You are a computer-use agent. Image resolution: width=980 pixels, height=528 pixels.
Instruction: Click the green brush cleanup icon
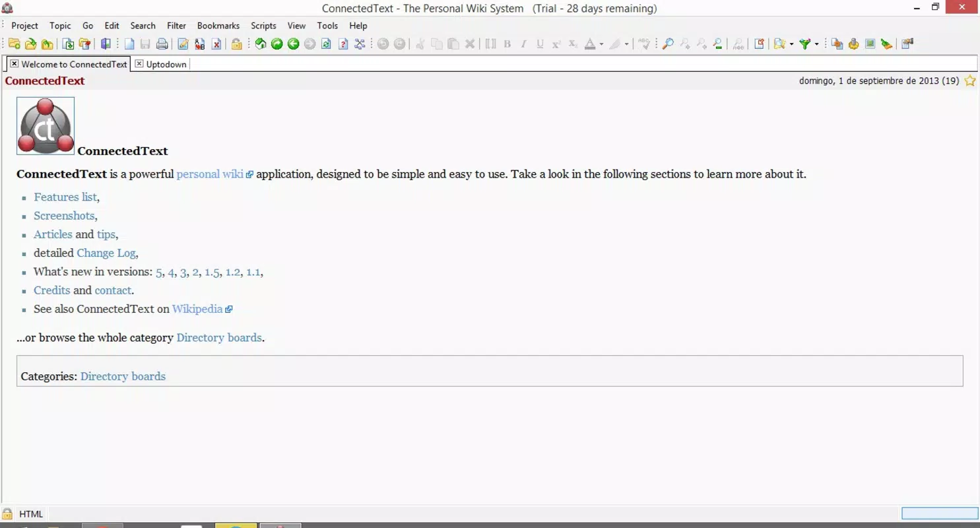[886, 44]
